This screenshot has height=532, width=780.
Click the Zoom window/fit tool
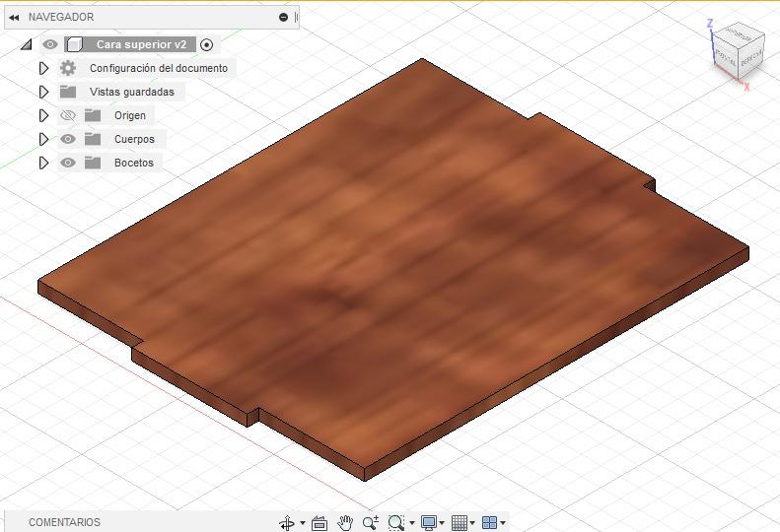[x=396, y=522]
